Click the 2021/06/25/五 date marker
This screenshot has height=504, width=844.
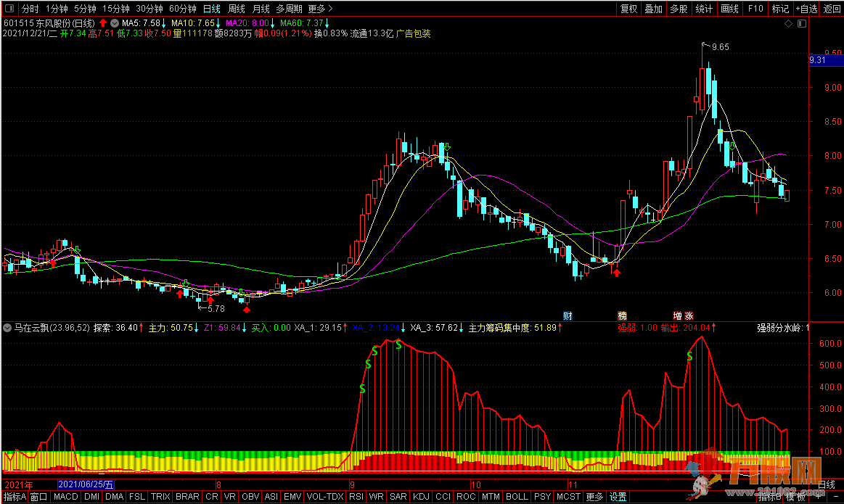click(x=86, y=484)
